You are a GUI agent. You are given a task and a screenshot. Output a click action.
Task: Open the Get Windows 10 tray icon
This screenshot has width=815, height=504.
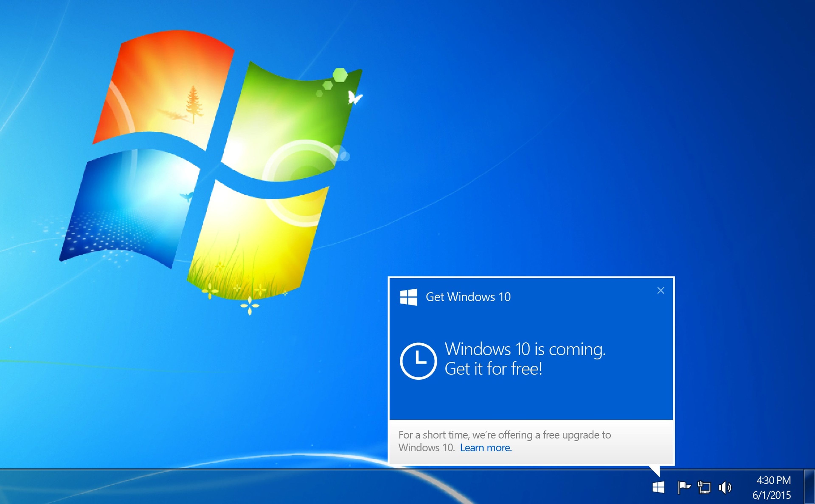pyautogui.click(x=658, y=487)
